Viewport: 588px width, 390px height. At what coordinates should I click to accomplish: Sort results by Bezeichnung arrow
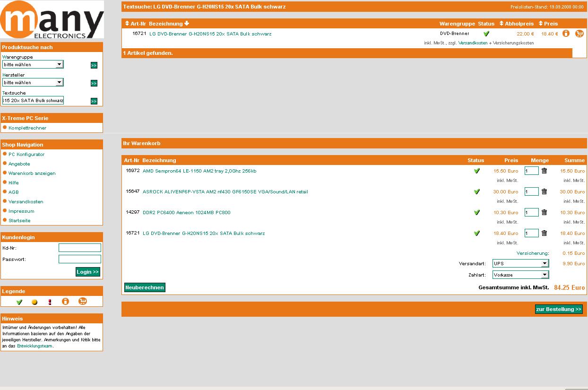pyautogui.click(x=187, y=23)
